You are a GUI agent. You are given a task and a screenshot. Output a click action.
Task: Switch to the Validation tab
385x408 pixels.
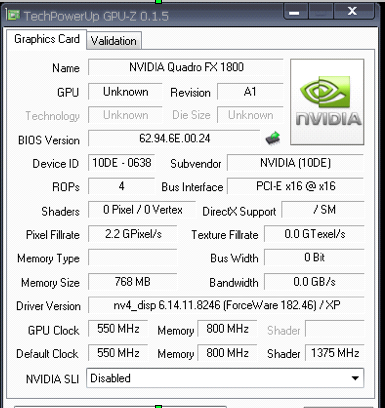click(x=114, y=41)
